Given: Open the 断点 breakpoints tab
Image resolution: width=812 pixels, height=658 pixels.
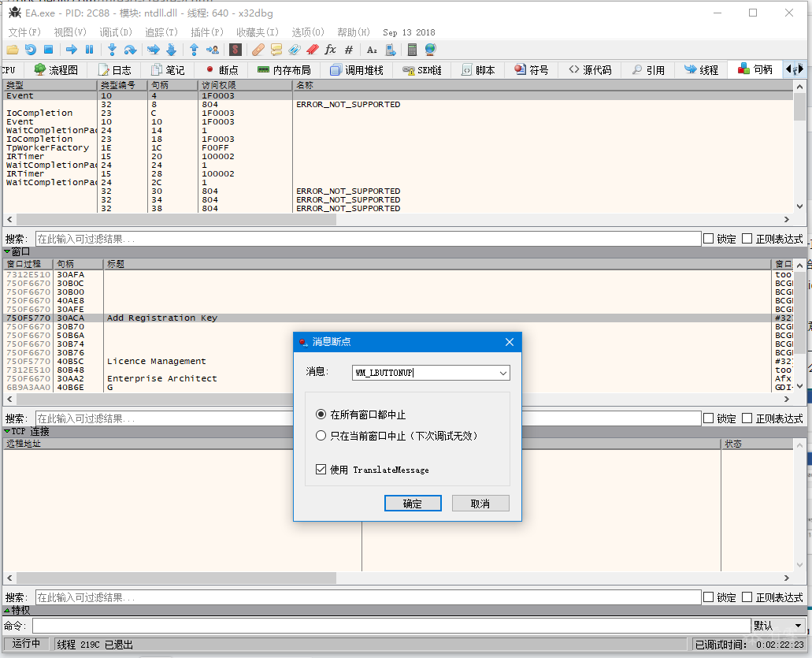Looking at the screenshot, I should [x=223, y=70].
